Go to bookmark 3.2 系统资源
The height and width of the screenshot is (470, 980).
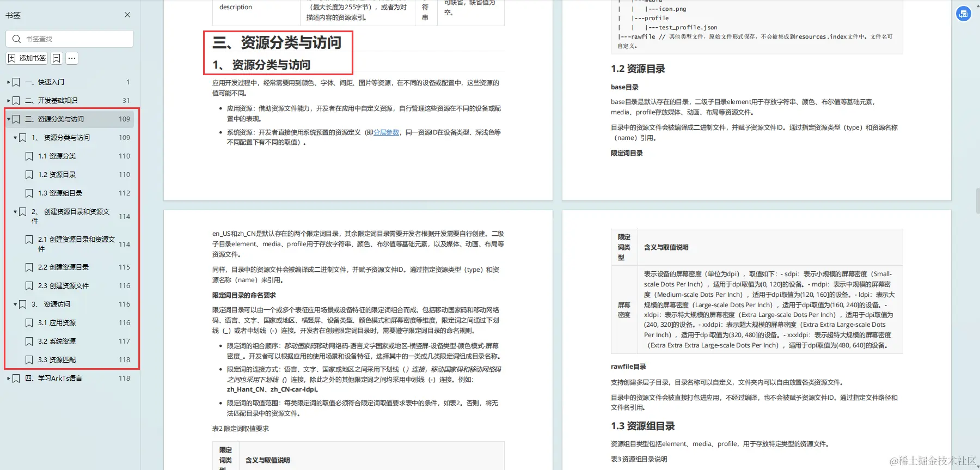point(57,341)
